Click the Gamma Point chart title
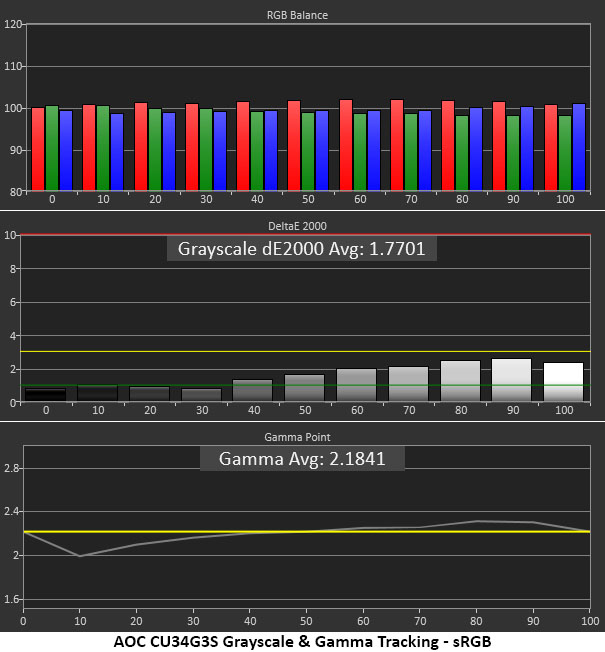Screen dimensions: 605x652 [x=297, y=437]
